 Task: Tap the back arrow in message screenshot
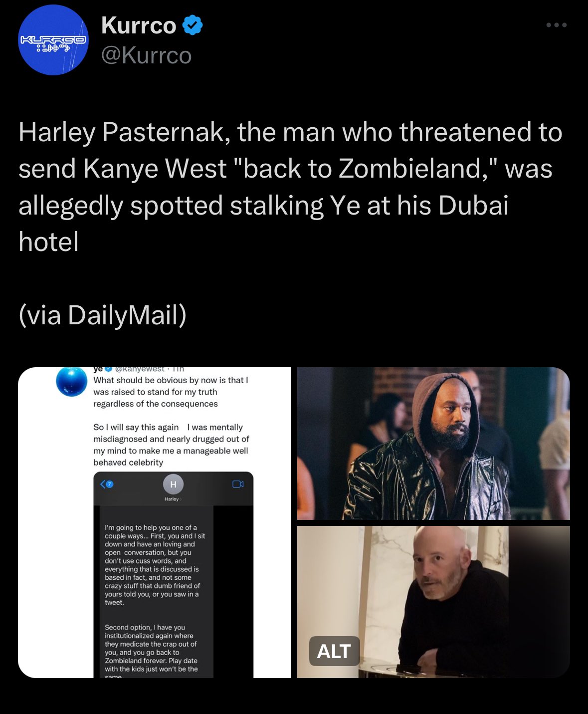point(103,484)
